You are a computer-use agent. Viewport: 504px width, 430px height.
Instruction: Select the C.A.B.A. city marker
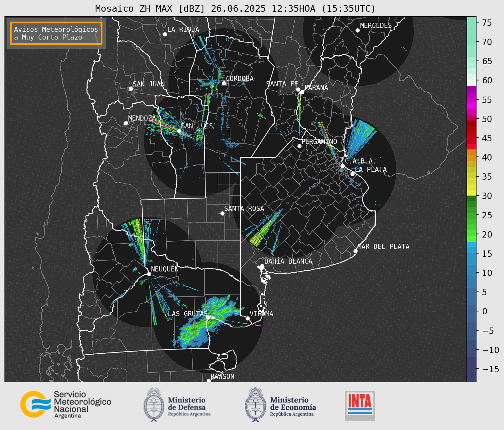343,166
